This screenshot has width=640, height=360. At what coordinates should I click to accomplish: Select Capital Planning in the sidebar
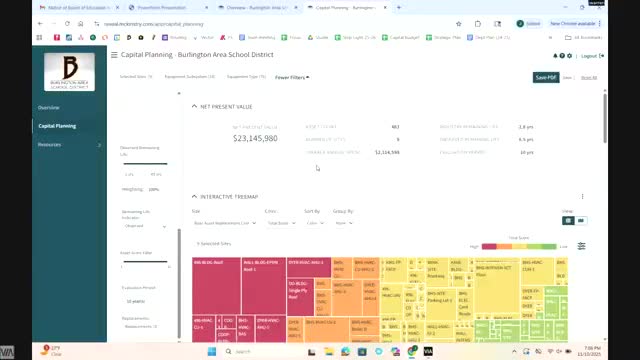click(57, 126)
